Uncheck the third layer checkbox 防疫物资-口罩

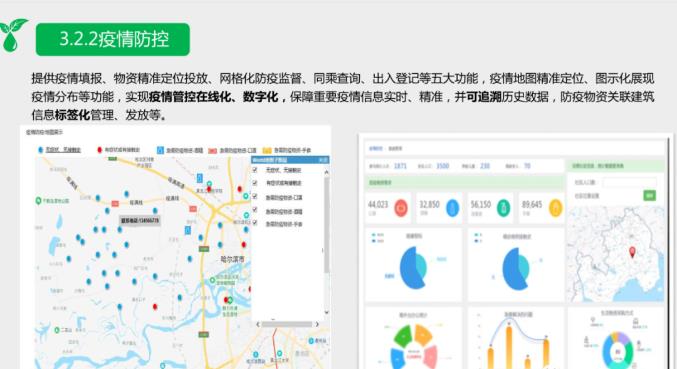[255, 197]
